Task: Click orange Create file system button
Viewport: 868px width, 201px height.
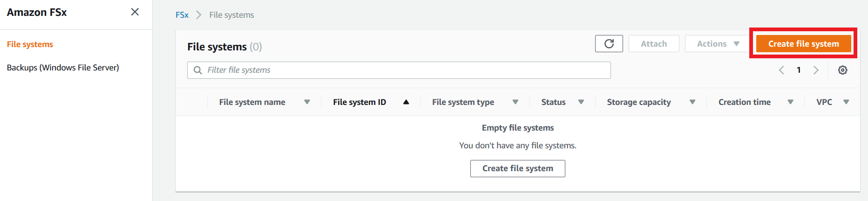Action: pyautogui.click(x=803, y=44)
